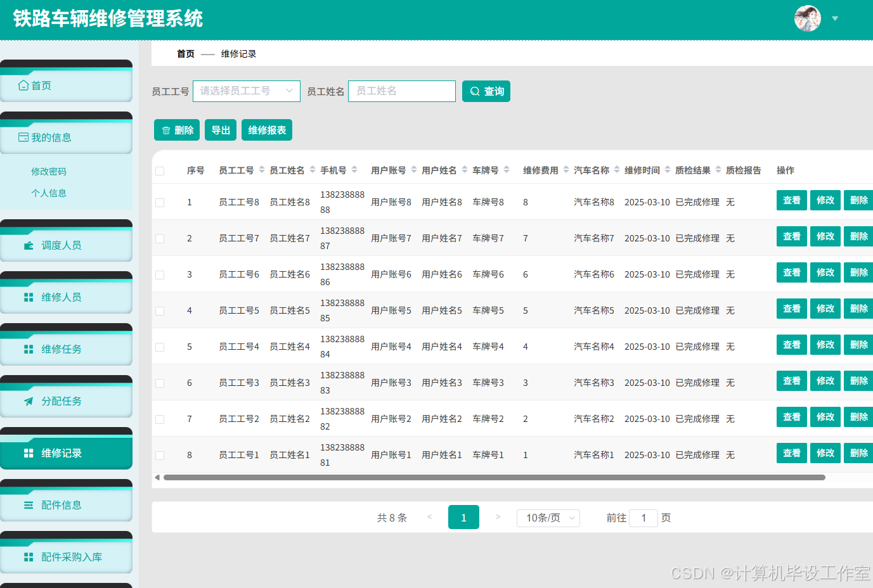Open 修改密码 submenu item
This screenshot has width=873, height=588.
[x=49, y=172]
